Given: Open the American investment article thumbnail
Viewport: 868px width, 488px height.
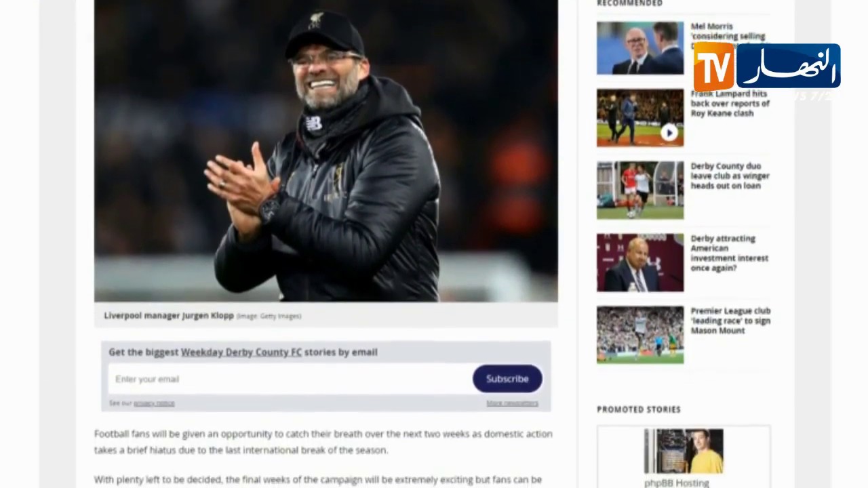Looking at the screenshot, I should click(x=640, y=263).
